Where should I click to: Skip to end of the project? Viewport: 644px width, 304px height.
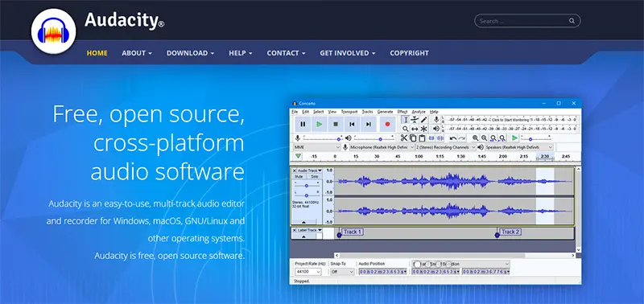369,124
